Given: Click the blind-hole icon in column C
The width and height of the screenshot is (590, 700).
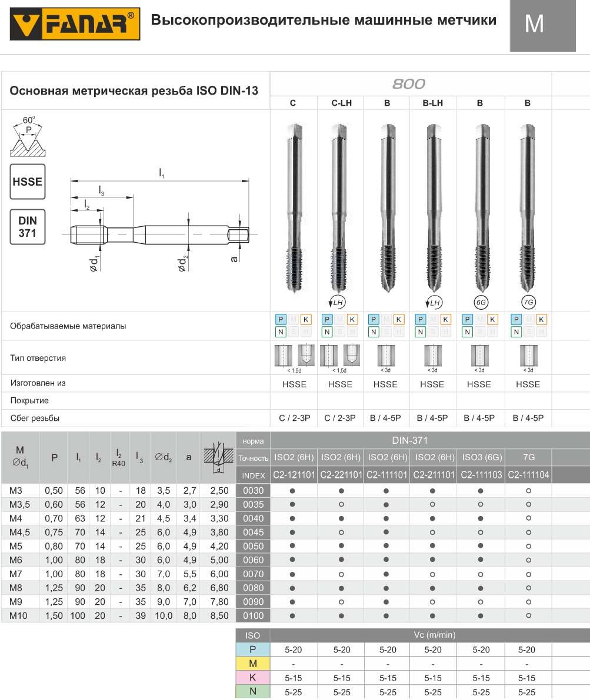Looking at the screenshot, I should coord(306,355).
